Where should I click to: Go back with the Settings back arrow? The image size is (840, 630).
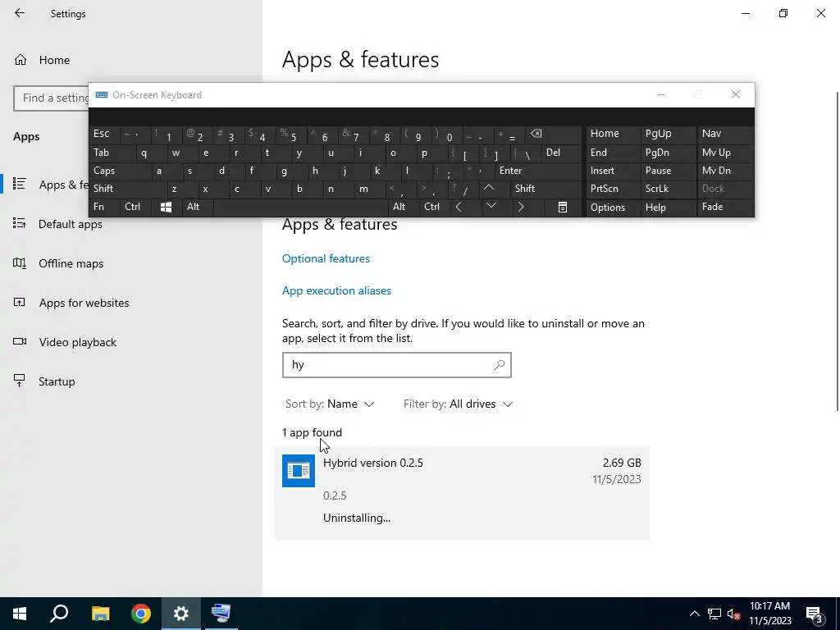click(x=20, y=13)
